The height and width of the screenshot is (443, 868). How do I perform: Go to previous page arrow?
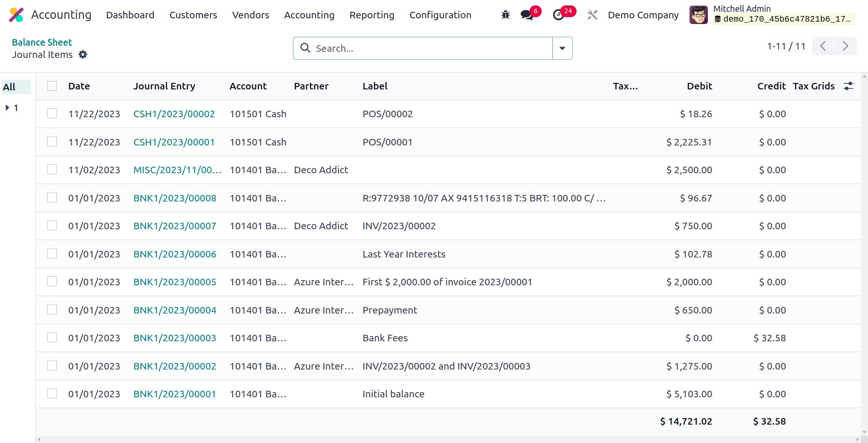pos(823,46)
